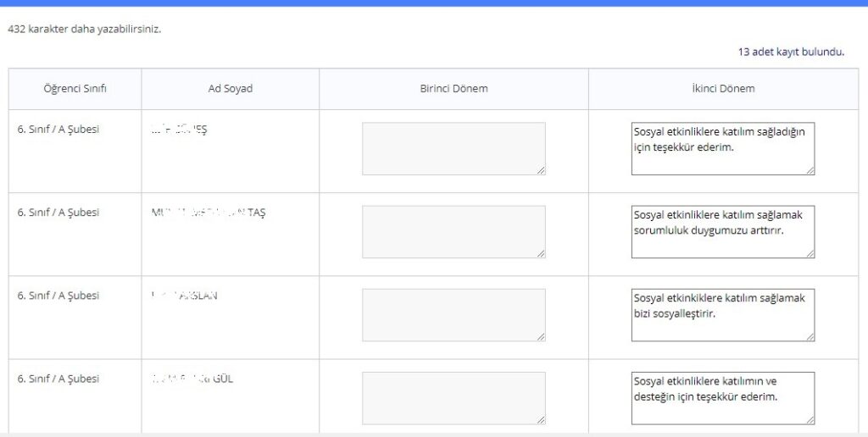The width and height of the screenshot is (868, 437).
Task: Click the 'Öğrenci Sınıfı' column header
Action: pyautogui.click(x=75, y=89)
